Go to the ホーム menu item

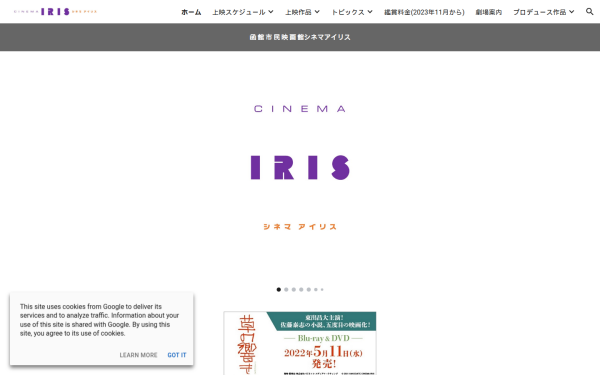click(191, 12)
